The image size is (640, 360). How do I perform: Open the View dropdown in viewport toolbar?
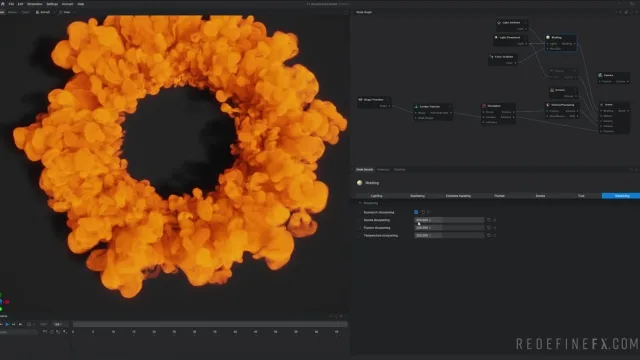tap(66, 12)
